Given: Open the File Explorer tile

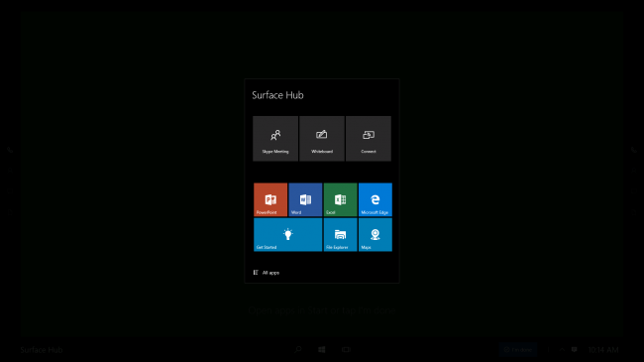Looking at the screenshot, I should pos(340,234).
